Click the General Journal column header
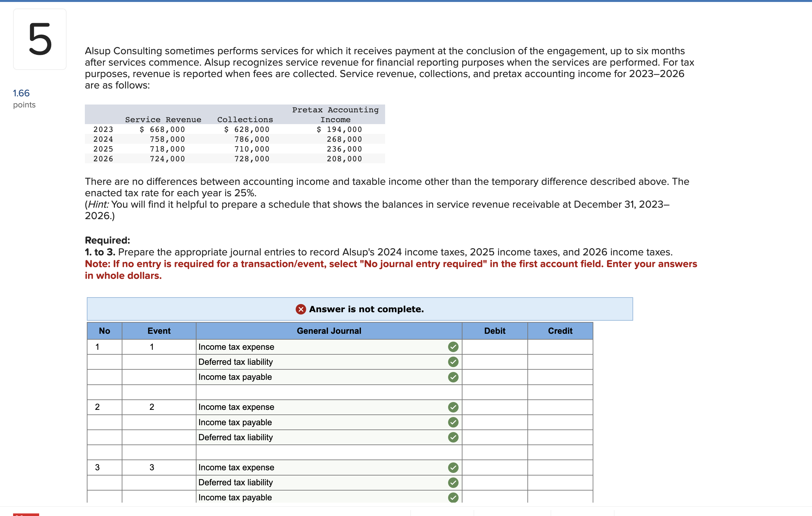Viewport: 812px width, 516px height. point(328,331)
